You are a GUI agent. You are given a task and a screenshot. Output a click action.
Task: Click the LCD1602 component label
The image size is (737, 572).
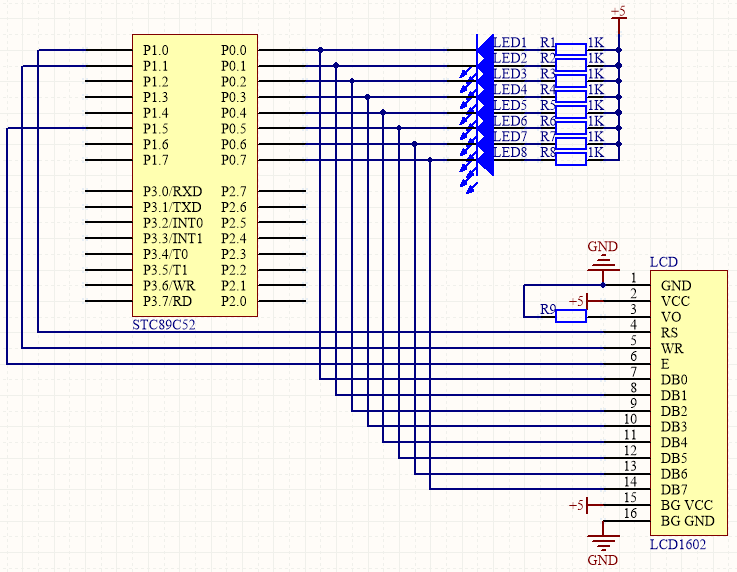click(678, 545)
